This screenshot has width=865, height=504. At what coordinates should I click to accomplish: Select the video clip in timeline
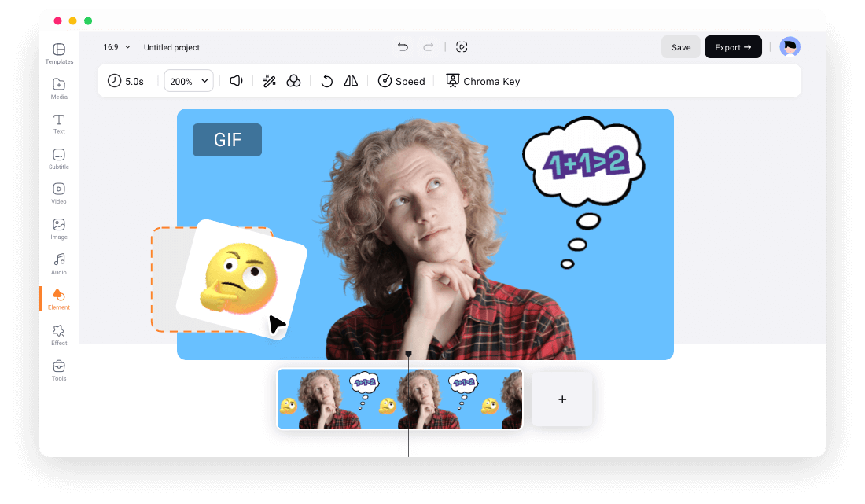click(x=399, y=399)
